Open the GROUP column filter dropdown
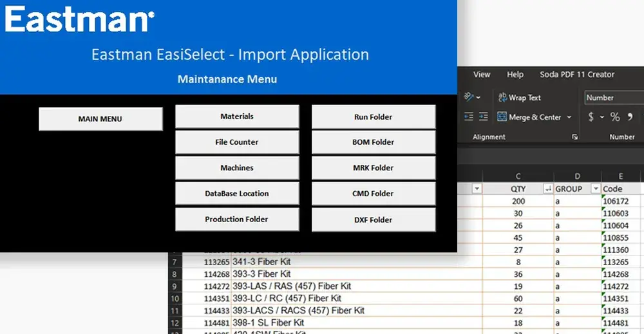The width and height of the screenshot is (644, 334). click(596, 189)
